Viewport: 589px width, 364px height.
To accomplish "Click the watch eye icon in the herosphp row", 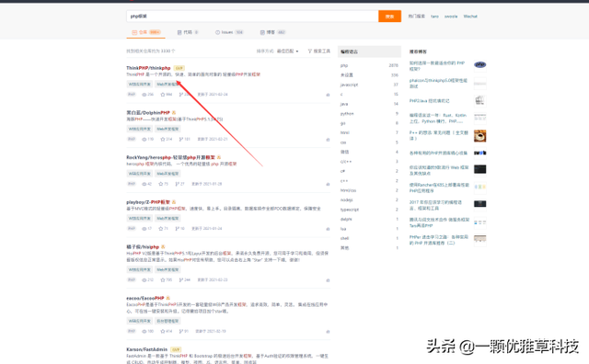I will (x=144, y=184).
